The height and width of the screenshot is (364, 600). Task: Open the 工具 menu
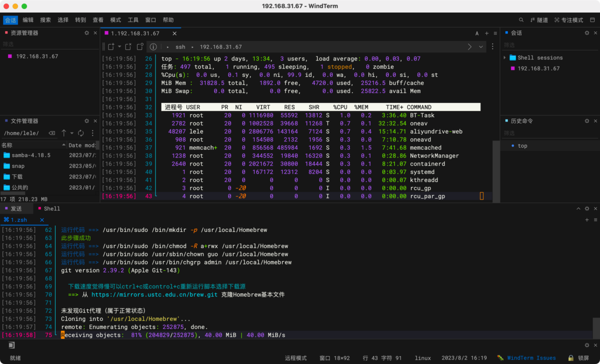pos(133,20)
